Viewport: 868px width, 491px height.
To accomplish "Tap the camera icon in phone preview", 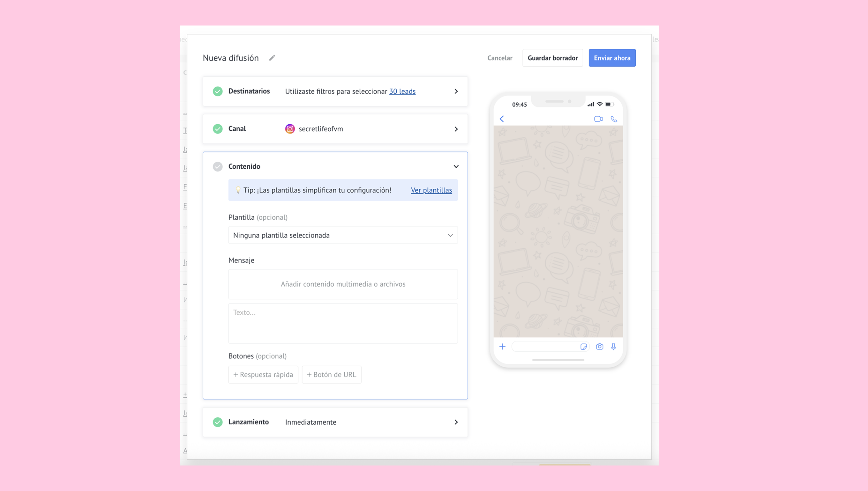I will [599, 347].
